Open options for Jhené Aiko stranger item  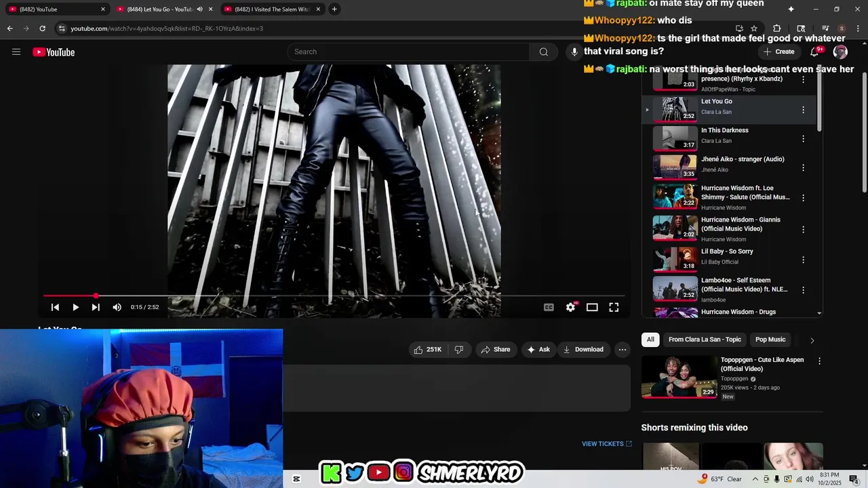click(804, 167)
